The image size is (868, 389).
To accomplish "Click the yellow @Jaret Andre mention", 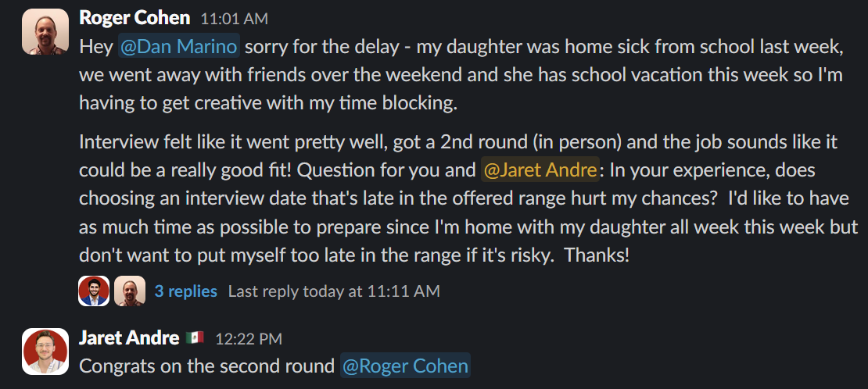I will (x=540, y=169).
